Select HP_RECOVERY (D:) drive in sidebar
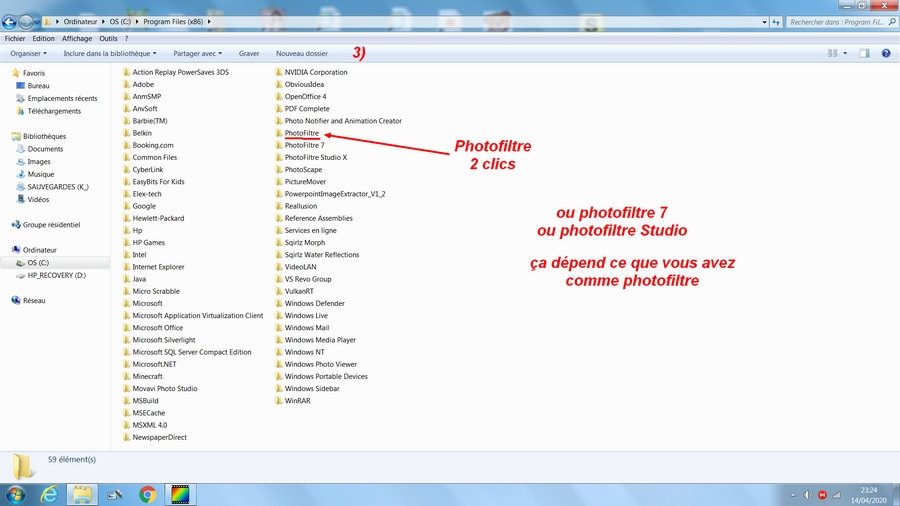This screenshot has height=506, width=900. [56, 275]
